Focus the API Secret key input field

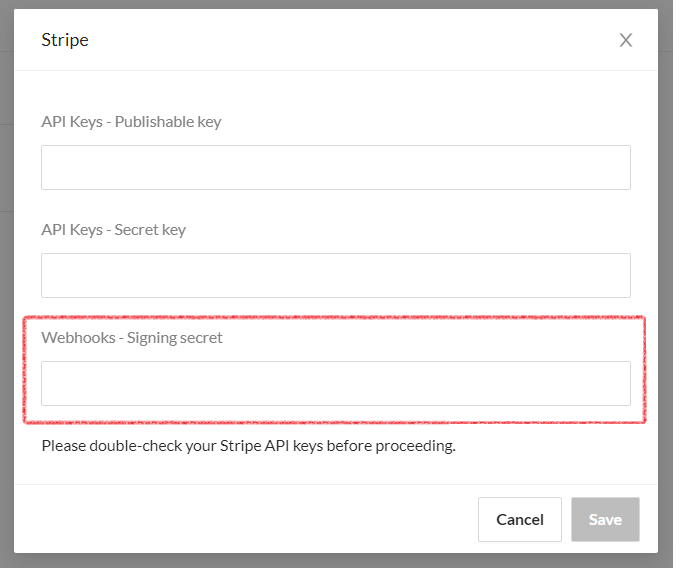[x=335, y=275]
